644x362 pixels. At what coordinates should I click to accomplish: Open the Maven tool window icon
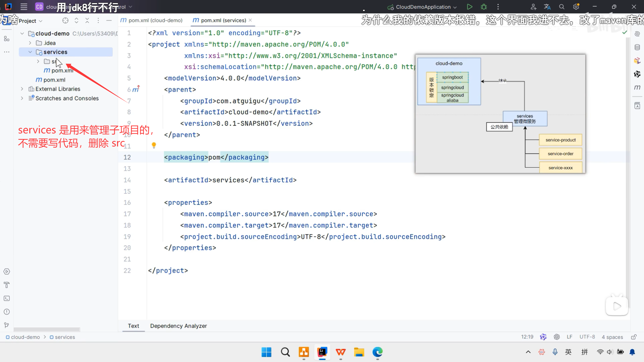tap(637, 87)
